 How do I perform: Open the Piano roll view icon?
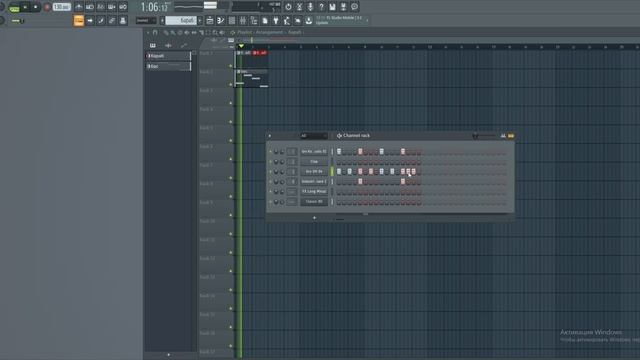click(x=221, y=20)
